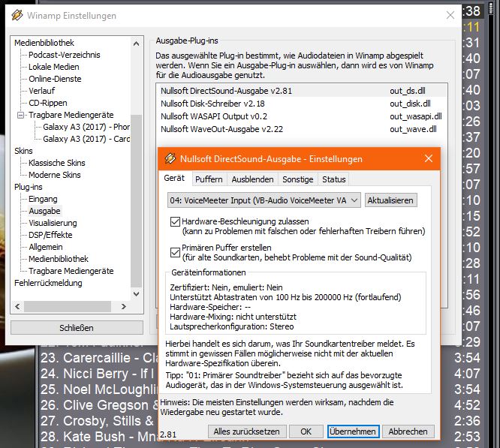Collapse the Tragbare Mediengeräte tree node

[20, 115]
